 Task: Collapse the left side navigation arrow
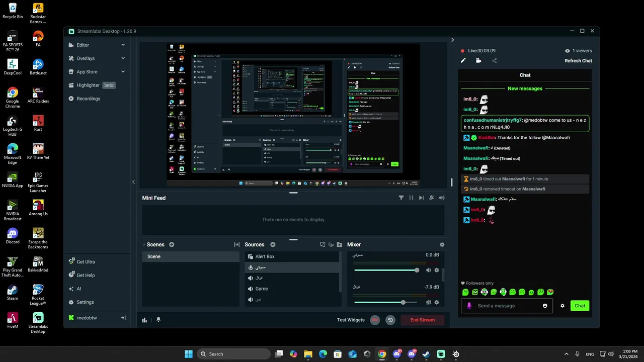pos(133,182)
